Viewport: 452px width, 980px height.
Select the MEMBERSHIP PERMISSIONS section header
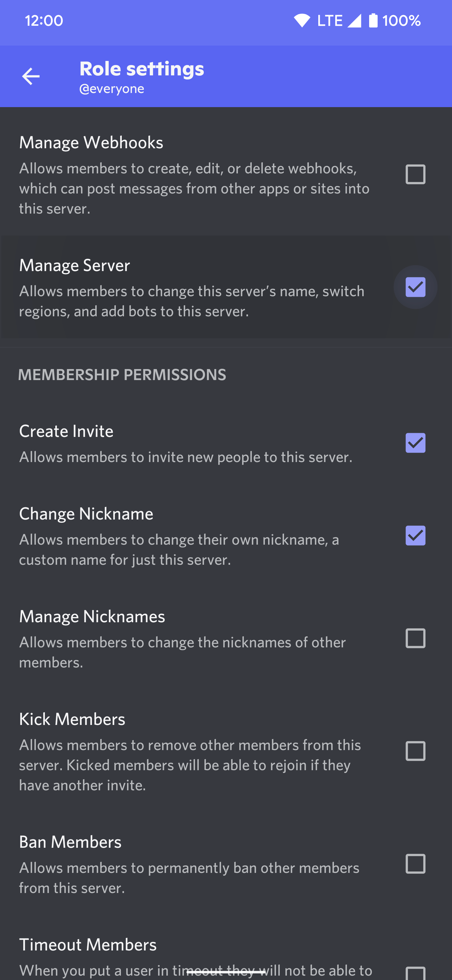click(122, 375)
